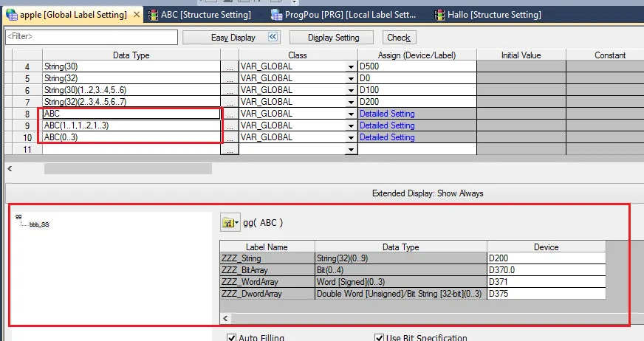644x341 pixels.
Task: Click ZZZ_WordArray label name cell
Action: pyautogui.click(x=267, y=282)
